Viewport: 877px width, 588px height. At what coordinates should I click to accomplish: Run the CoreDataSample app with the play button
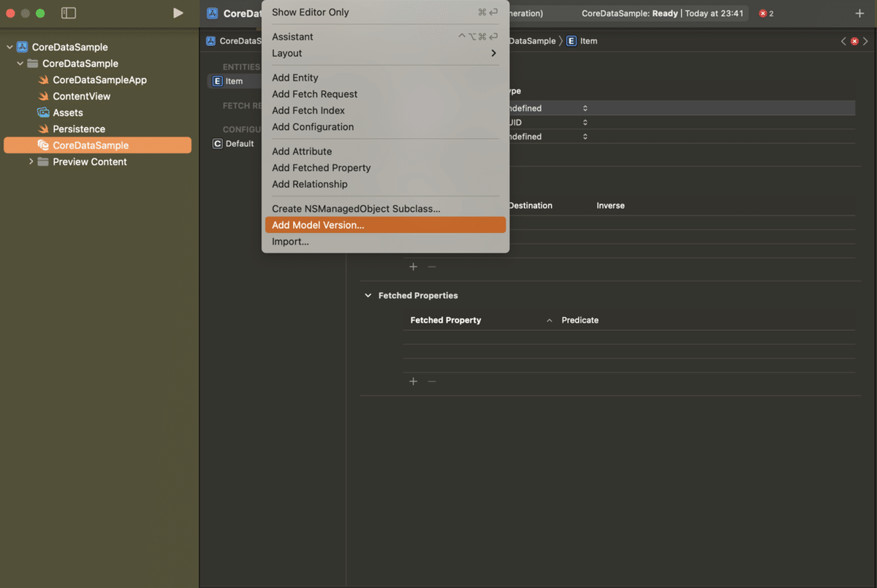tap(178, 12)
